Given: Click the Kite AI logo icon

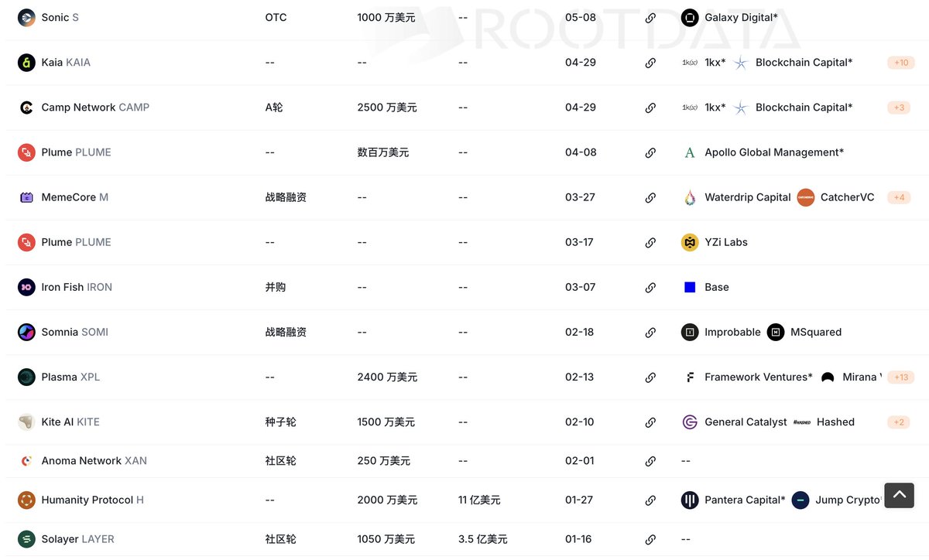Looking at the screenshot, I should pos(27,422).
